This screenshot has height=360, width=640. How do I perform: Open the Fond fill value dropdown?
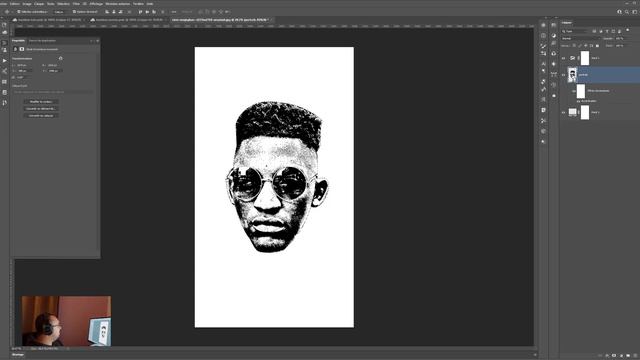tap(620, 46)
